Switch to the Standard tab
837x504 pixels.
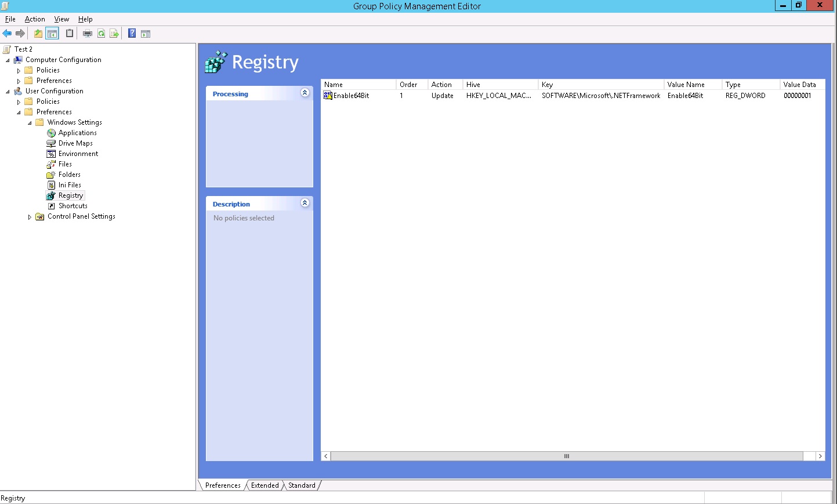(301, 485)
